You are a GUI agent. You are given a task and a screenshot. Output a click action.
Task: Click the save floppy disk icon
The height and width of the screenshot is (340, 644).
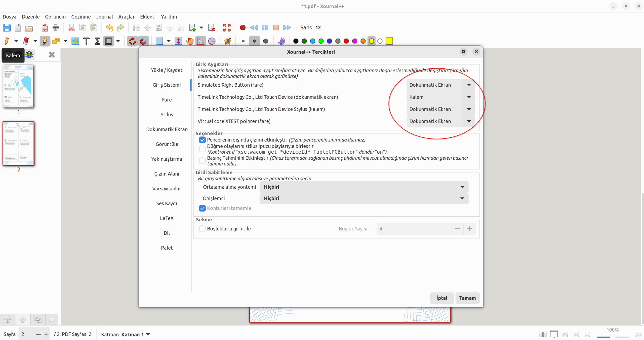coord(7,27)
